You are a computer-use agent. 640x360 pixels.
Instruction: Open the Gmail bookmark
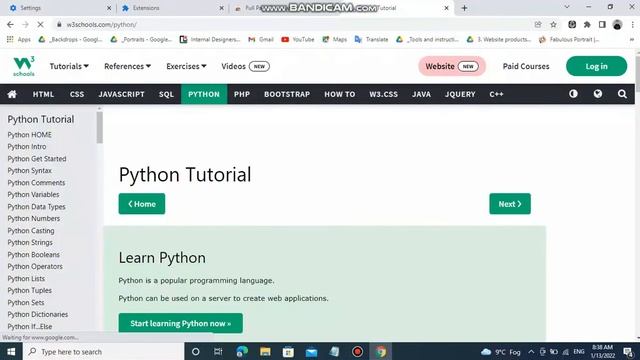pos(261,40)
